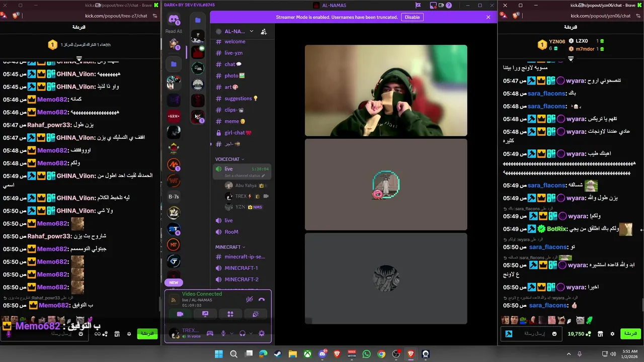
Task: Open activities launcher in Discord voice panel
Action: (230, 314)
